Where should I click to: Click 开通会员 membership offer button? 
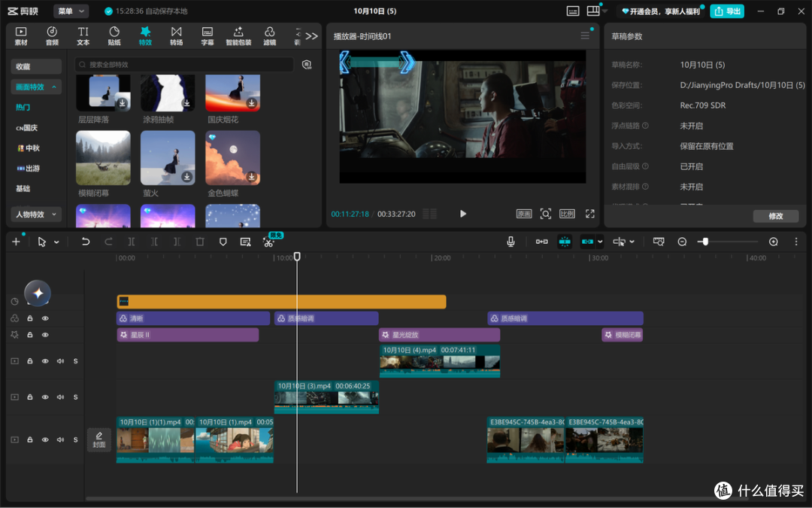tap(661, 11)
